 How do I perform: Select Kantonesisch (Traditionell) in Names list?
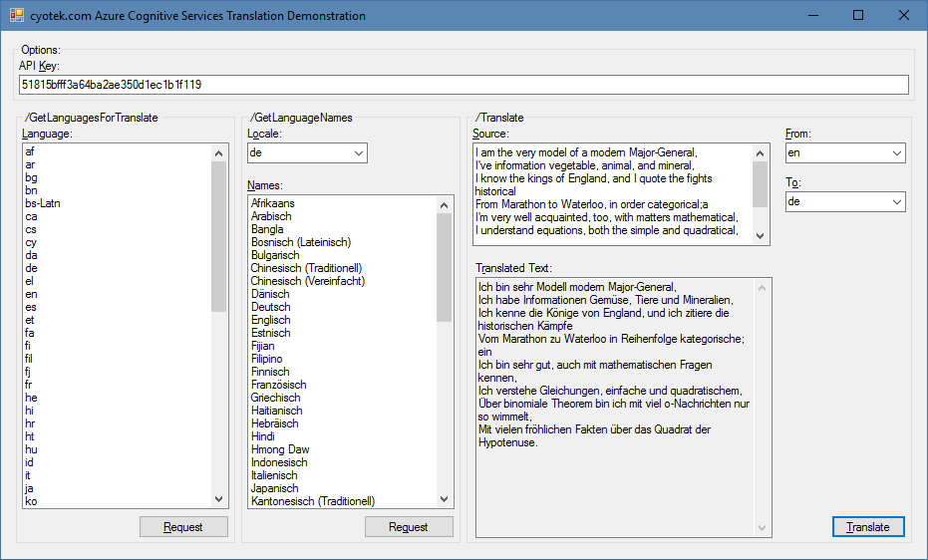343,502
